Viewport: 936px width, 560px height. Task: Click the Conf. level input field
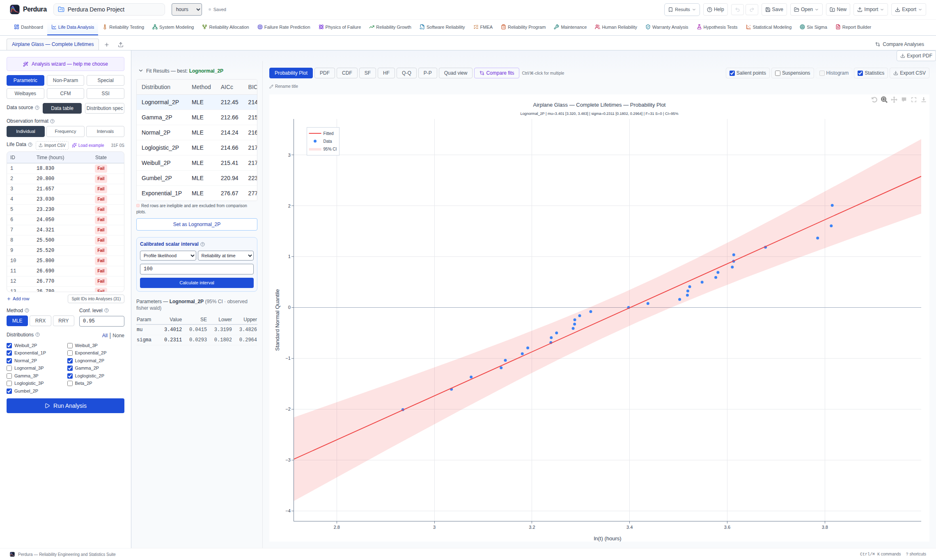point(102,321)
